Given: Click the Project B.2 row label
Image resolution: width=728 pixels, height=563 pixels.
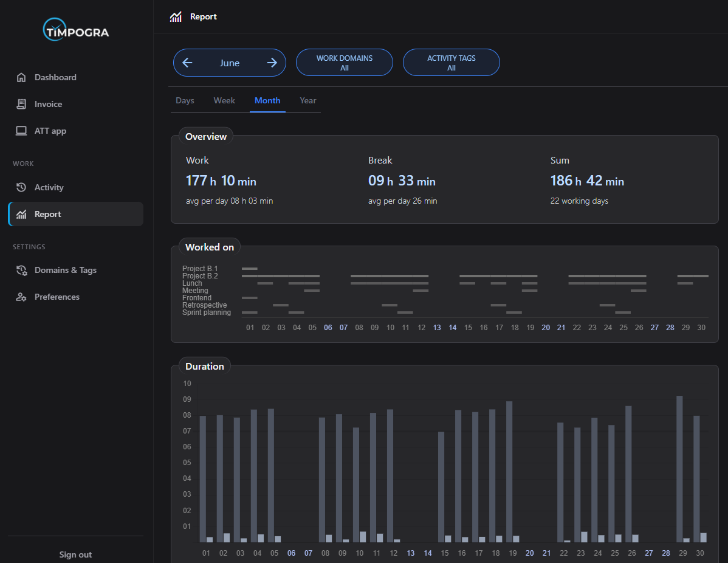Looking at the screenshot, I should [200, 276].
